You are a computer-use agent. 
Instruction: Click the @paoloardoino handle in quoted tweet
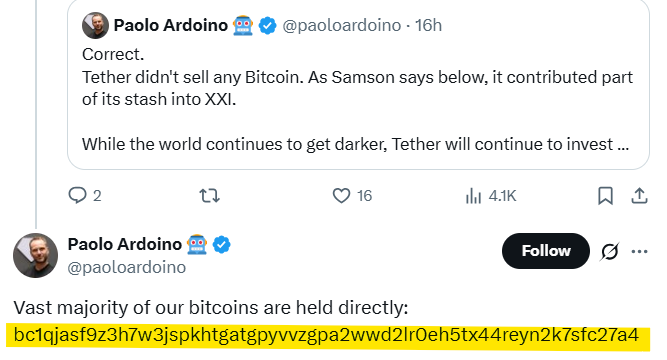(342, 26)
